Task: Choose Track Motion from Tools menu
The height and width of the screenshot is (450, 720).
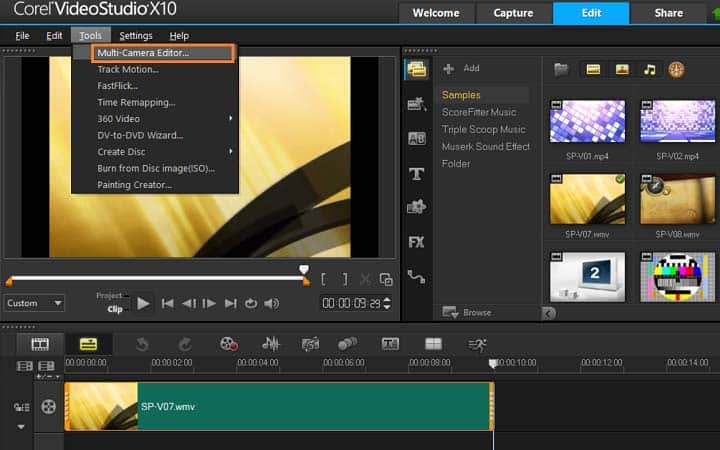Action: (x=128, y=69)
